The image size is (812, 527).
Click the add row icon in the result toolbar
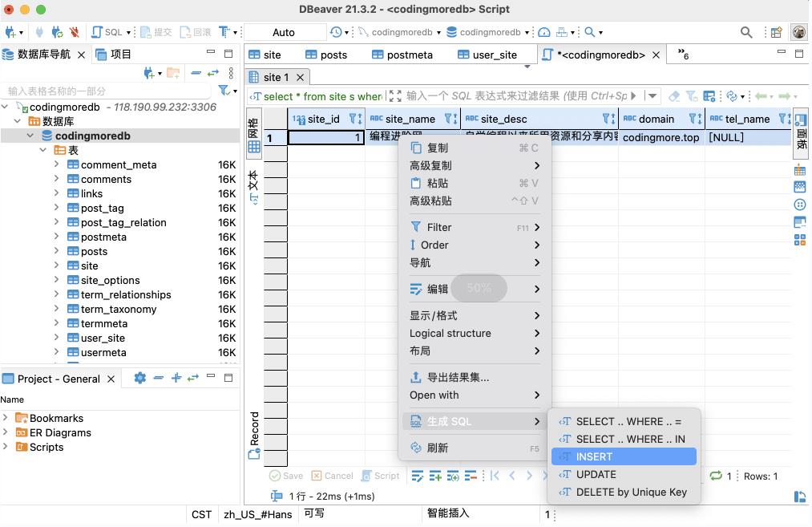[435, 476]
